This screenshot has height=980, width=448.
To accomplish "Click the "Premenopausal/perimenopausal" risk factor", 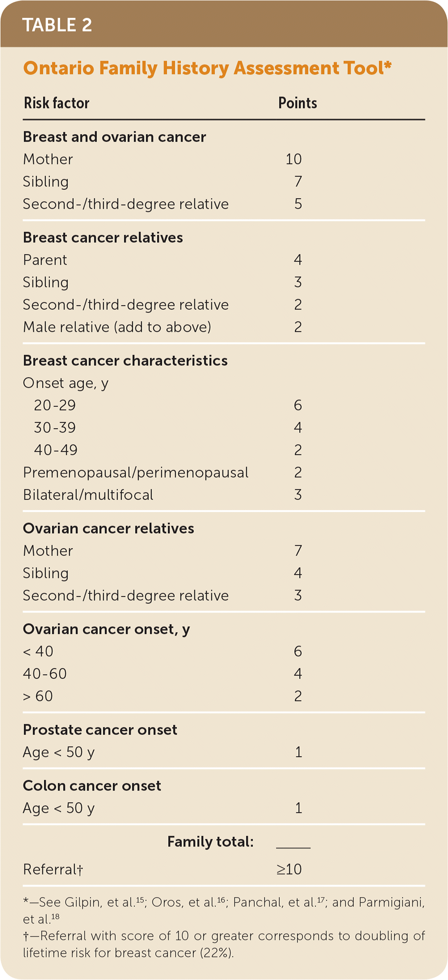I will point(135,473).
